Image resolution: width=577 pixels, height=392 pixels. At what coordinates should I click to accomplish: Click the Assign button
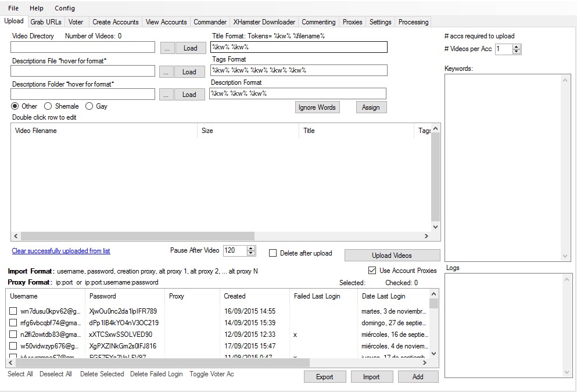pyautogui.click(x=371, y=107)
